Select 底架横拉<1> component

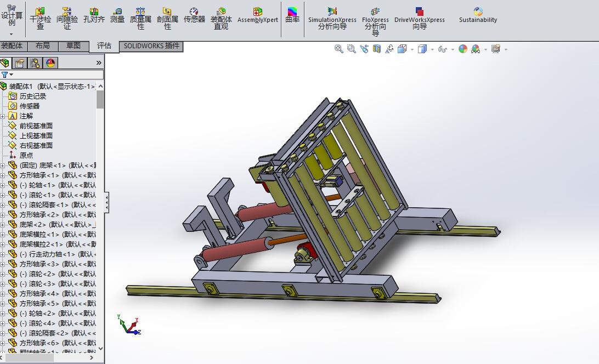(52, 235)
